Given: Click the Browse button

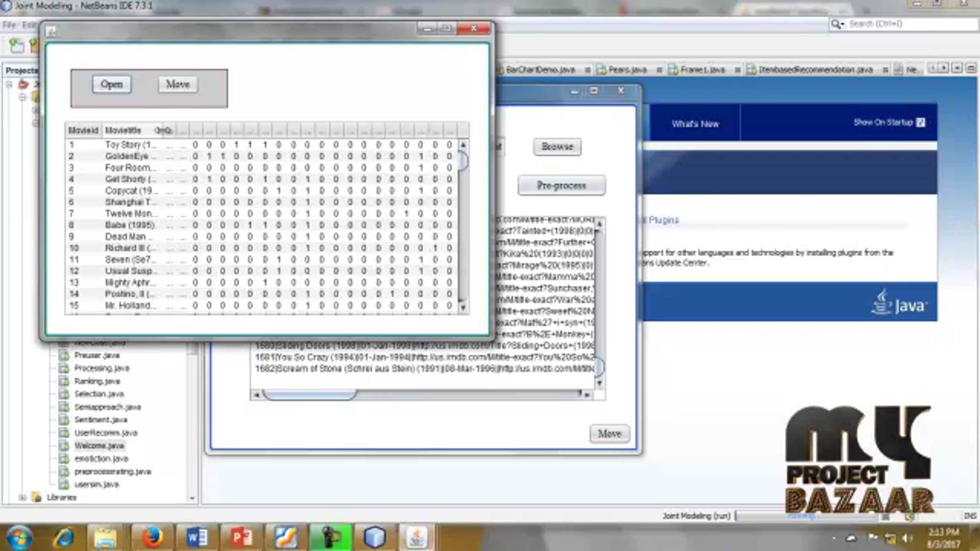Looking at the screenshot, I should [557, 147].
